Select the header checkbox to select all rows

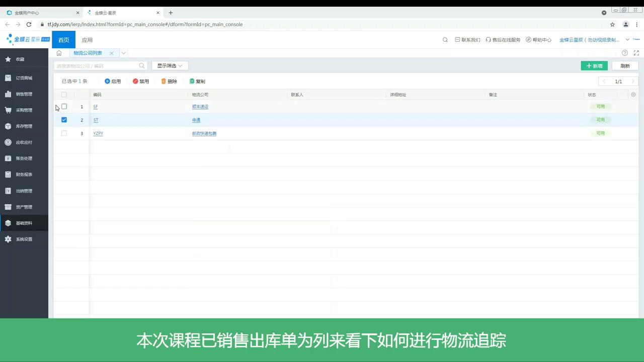click(x=64, y=95)
